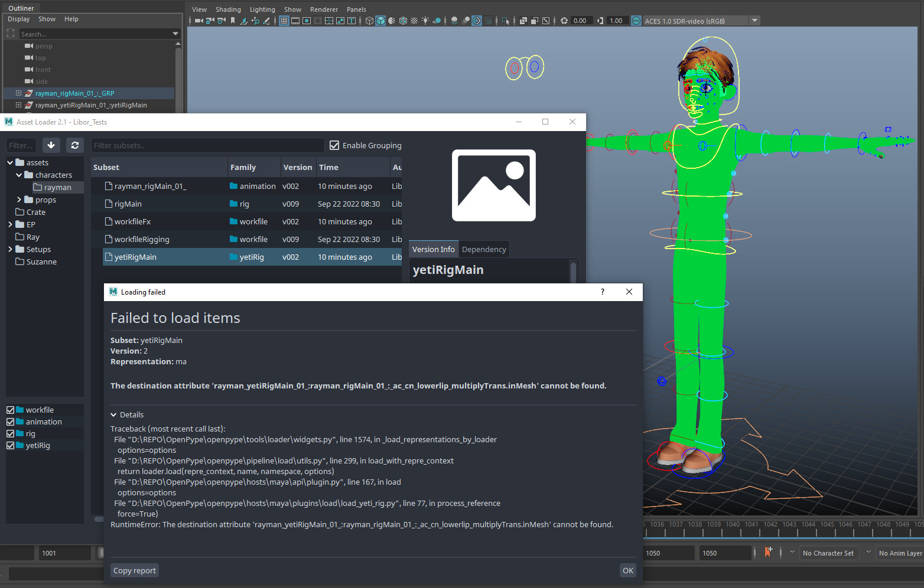The width and height of the screenshot is (924, 588).
Task: Toggle viewport Shadows icon
Action: click(x=437, y=21)
